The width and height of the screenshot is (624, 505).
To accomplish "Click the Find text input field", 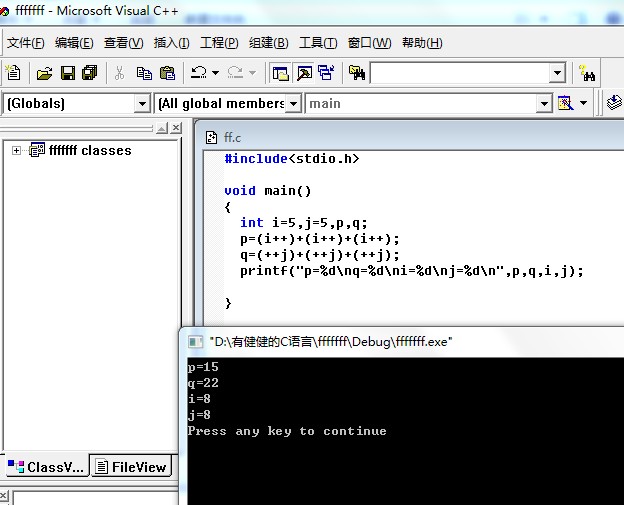I will point(460,73).
